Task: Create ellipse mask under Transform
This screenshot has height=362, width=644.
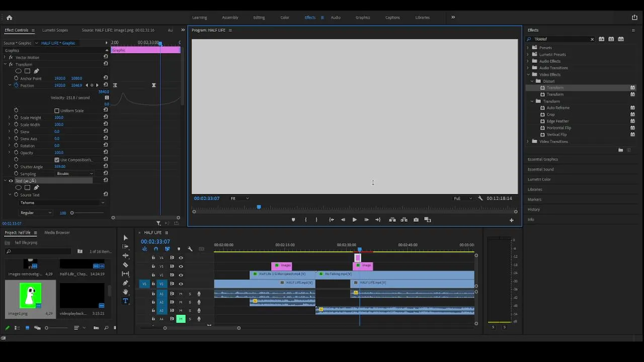Action: point(19,71)
